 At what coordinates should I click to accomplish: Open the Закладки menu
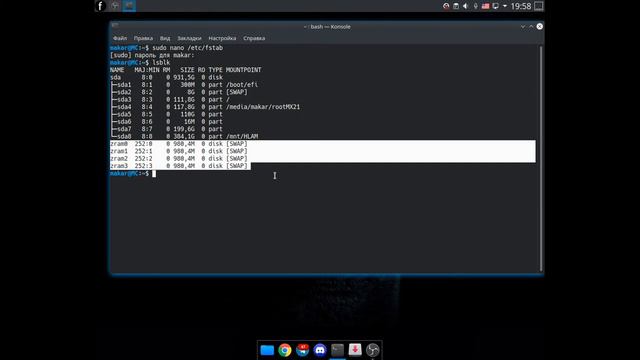pyautogui.click(x=189, y=38)
